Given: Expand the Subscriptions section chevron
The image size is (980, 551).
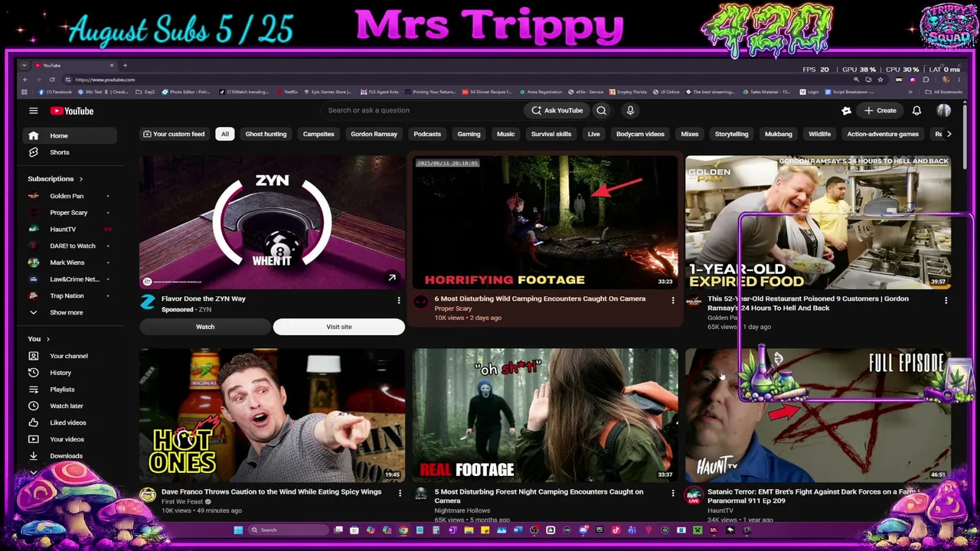Looking at the screenshot, I should [81, 179].
